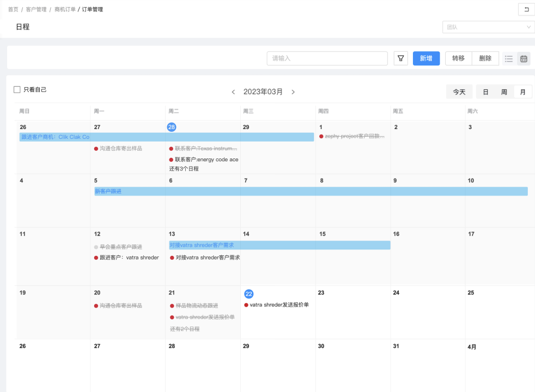Switch calendar to 周 view
The image size is (535, 392).
[x=504, y=92]
